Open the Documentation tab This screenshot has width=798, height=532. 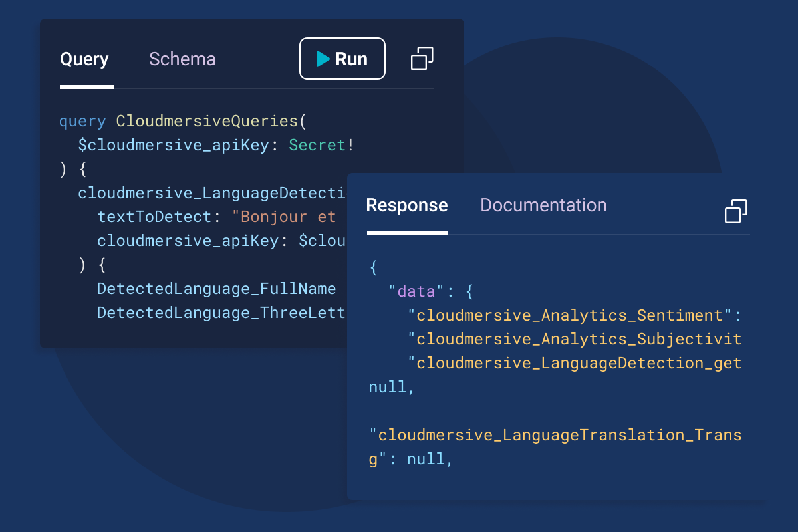543,205
